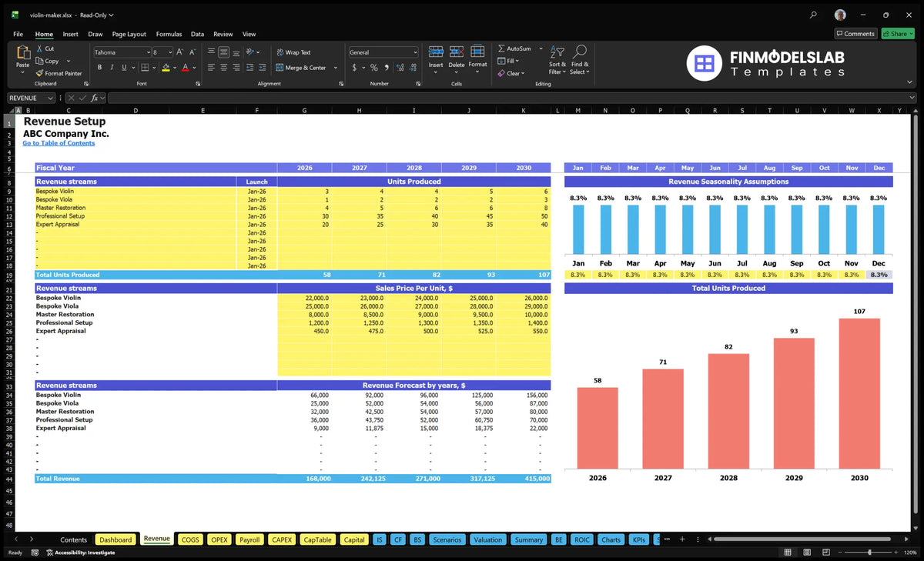Viewport: 924px width, 561px height.
Task: Click the AutoSum sigma icon
Action: [502, 48]
